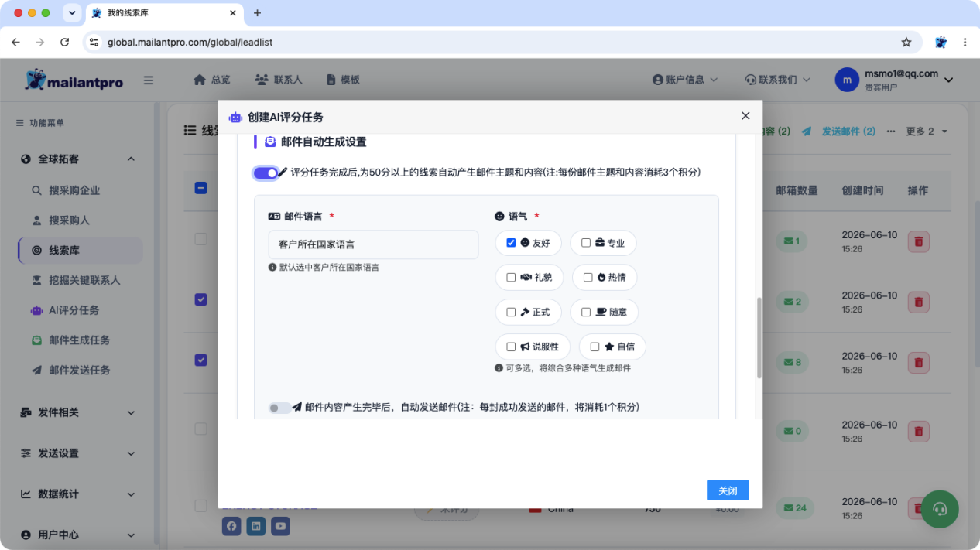Open the green headset support chat button
This screenshot has height=550, width=980.
(940, 509)
